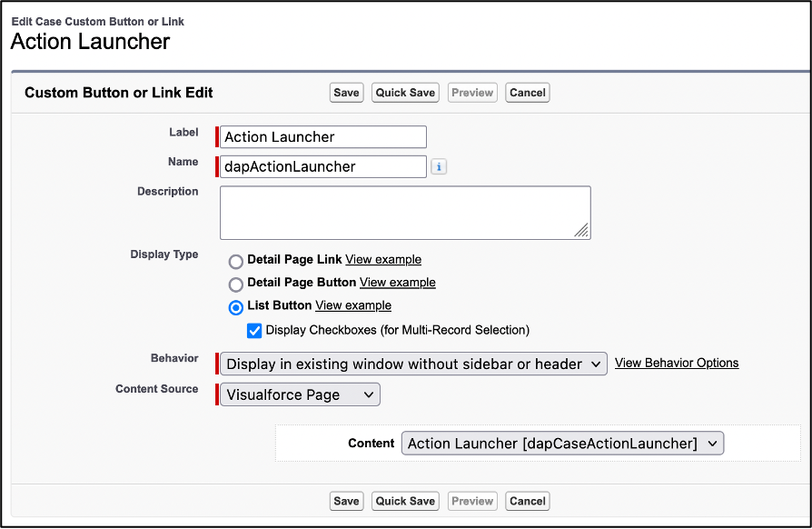
Task: Select the Detail Page Link radio button
Action: (x=235, y=262)
